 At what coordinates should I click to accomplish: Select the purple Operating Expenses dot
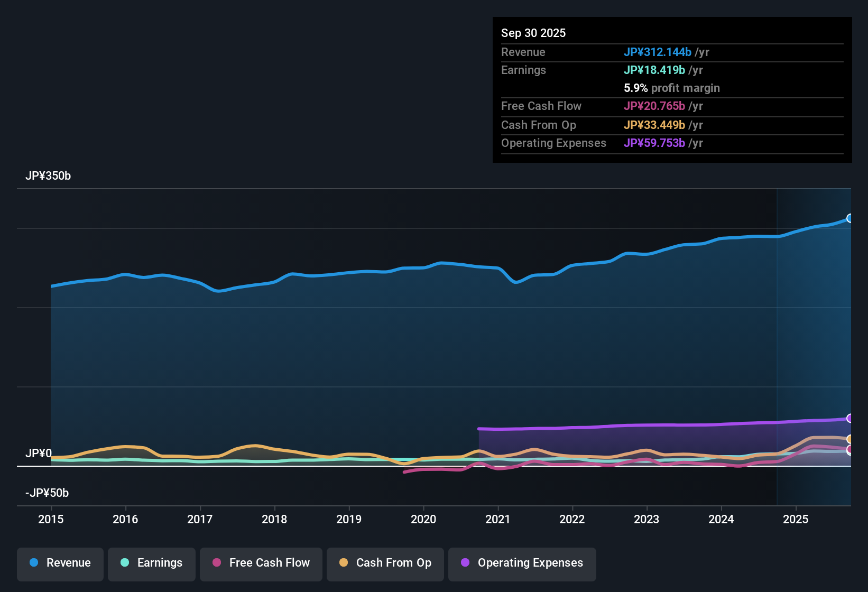465,563
